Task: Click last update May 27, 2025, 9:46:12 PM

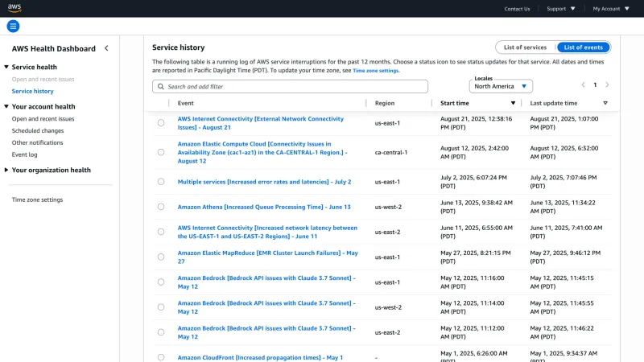Action: coord(565,257)
